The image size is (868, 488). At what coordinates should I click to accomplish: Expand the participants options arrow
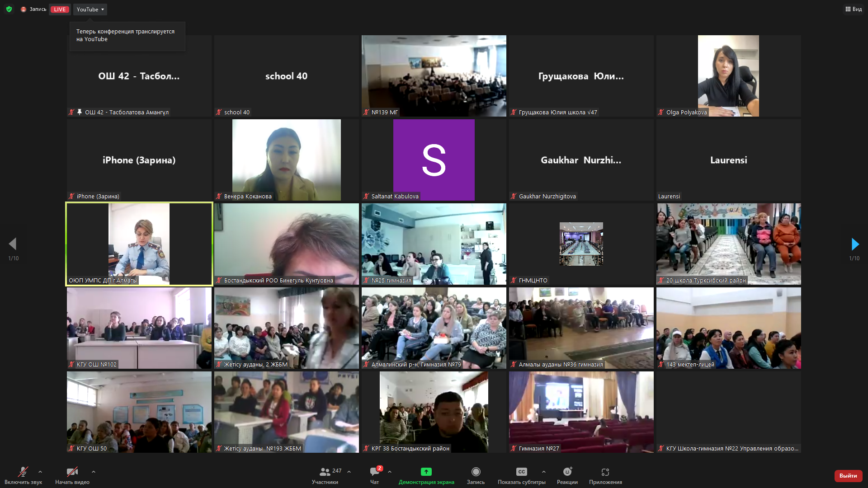(x=349, y=472)
